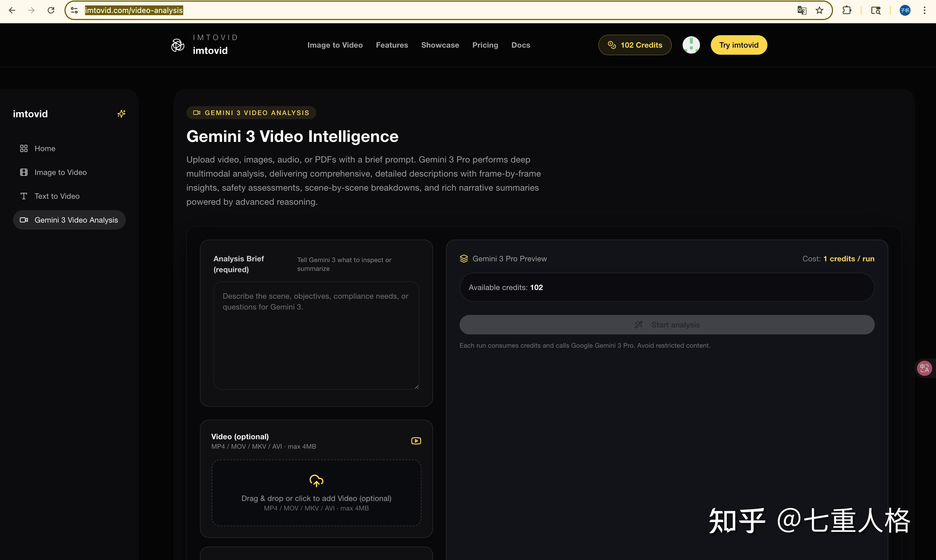Viewport: 936px width, 560px height.
Task: Open site information icon in address bar
Action: [x=74, y=10]
